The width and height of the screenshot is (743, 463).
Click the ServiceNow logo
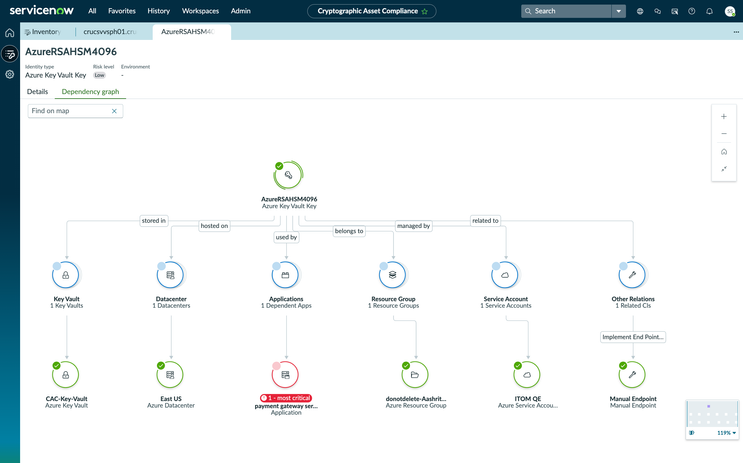coord(42,10)
